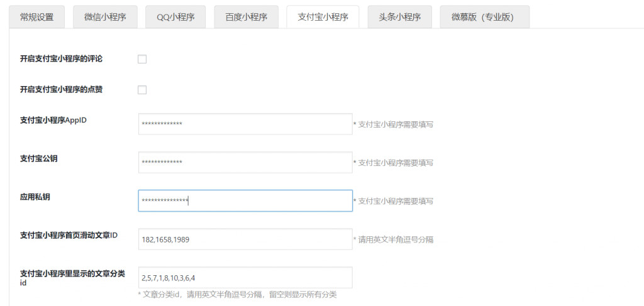This screenshot has height=306, width=644.
Task: Click hint text 留空则显示所有分类 below category field
Action: point(303,295)
